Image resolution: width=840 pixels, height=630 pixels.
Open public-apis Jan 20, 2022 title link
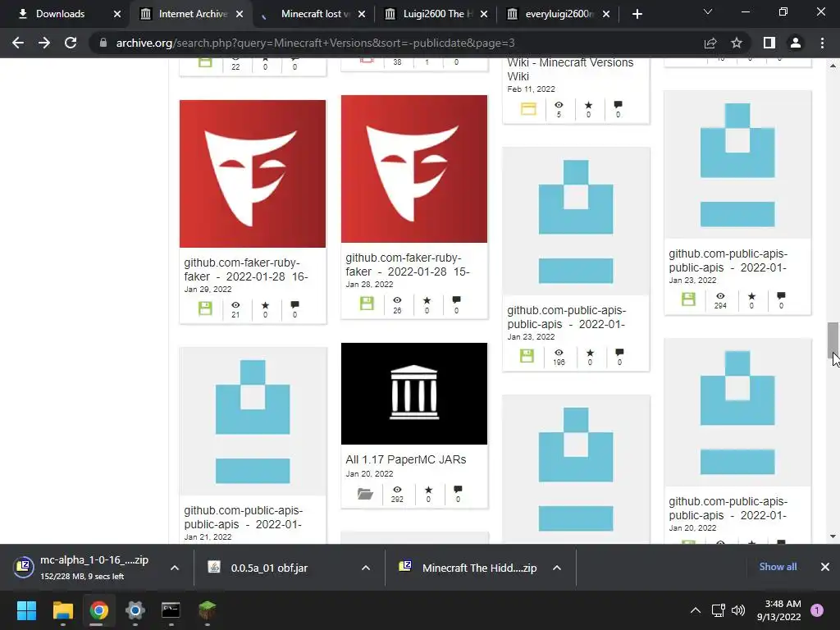(728, 509)
